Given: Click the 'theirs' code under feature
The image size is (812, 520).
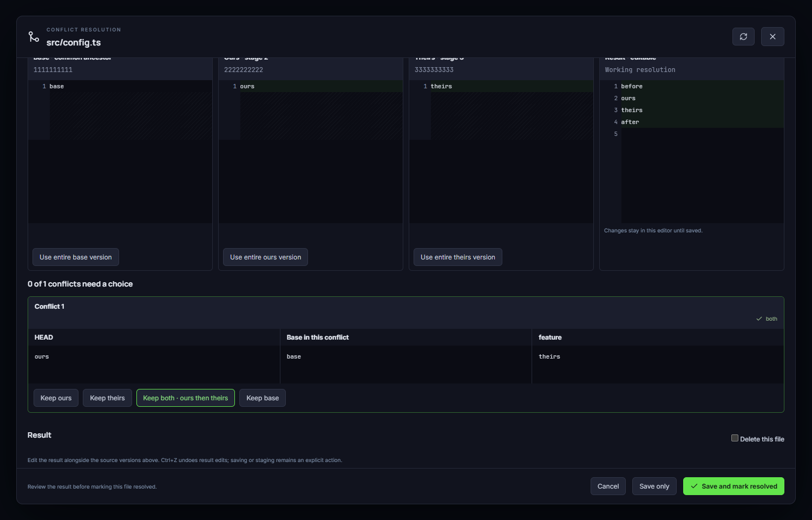Looking at the screenshot, I should [x=549, y=356].
